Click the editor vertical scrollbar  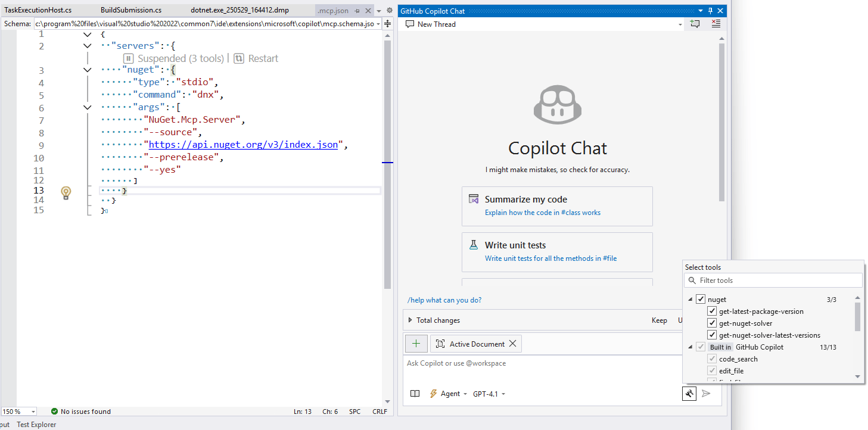(387, 179)
